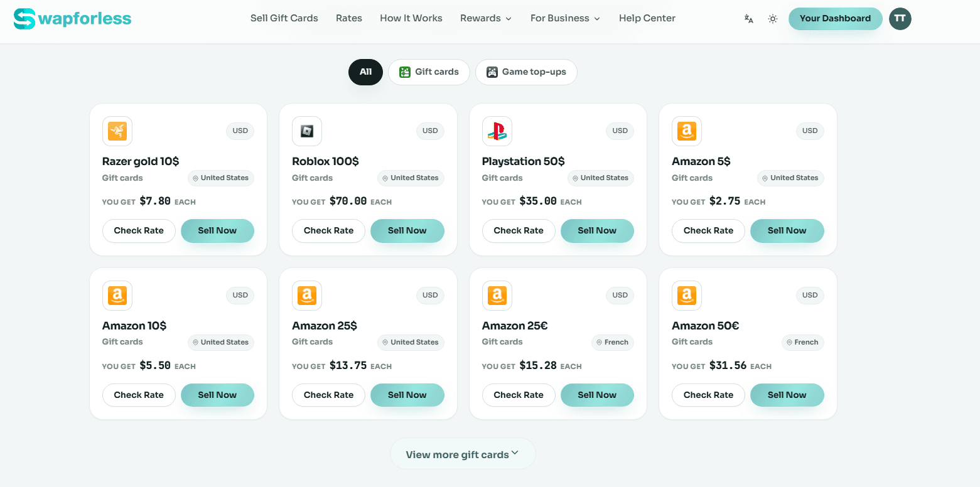Check Rate for Playstation 50$
The image size is (980, 487).
[x=519, y=231]
